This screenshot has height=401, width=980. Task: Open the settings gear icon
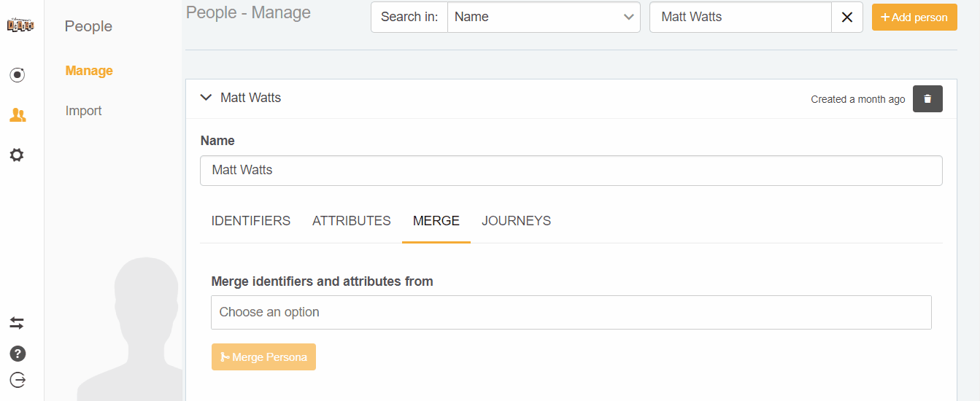point(17,155)
